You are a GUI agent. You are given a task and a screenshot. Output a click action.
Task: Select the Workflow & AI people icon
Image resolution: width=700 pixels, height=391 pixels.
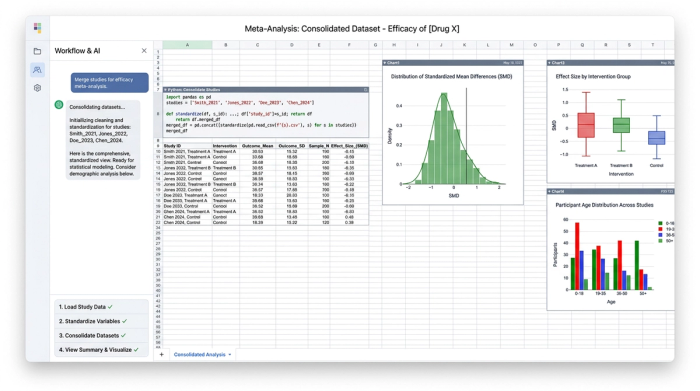pyautogui.click(x=38, y=70)
